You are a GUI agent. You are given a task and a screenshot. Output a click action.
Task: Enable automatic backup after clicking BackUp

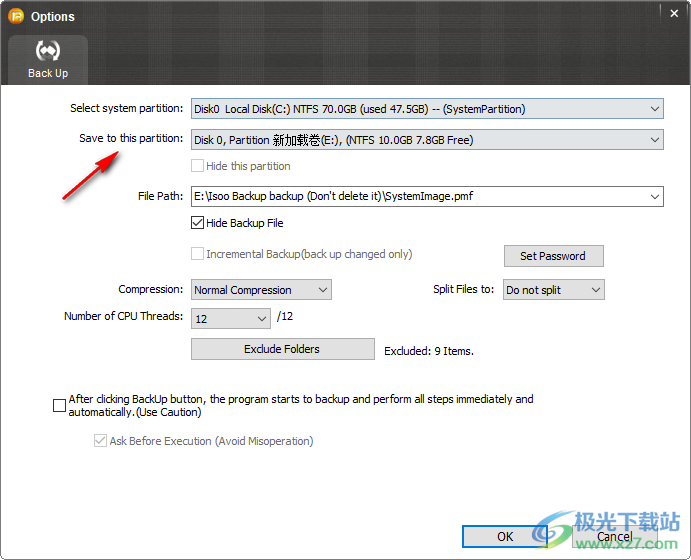pos(60,405)
